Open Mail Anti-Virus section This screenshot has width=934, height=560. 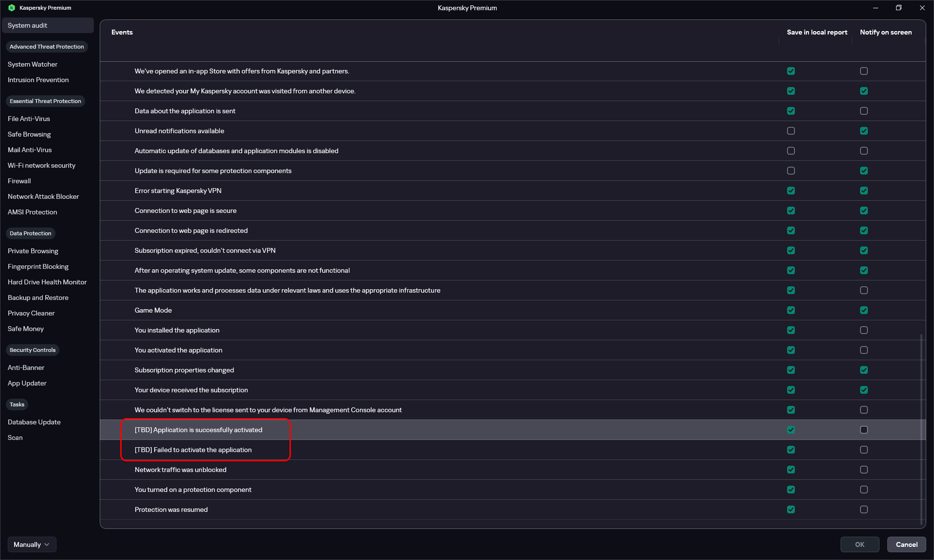coord(30,150)
